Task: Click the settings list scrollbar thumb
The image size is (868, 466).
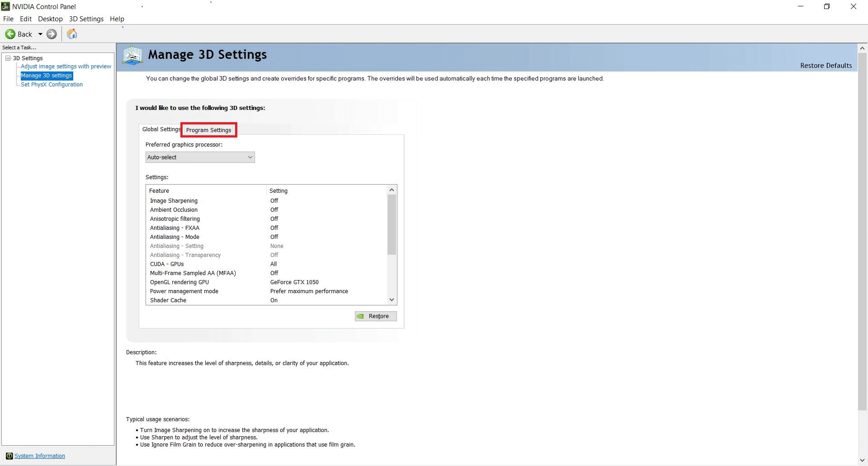Action: (392, 224)
